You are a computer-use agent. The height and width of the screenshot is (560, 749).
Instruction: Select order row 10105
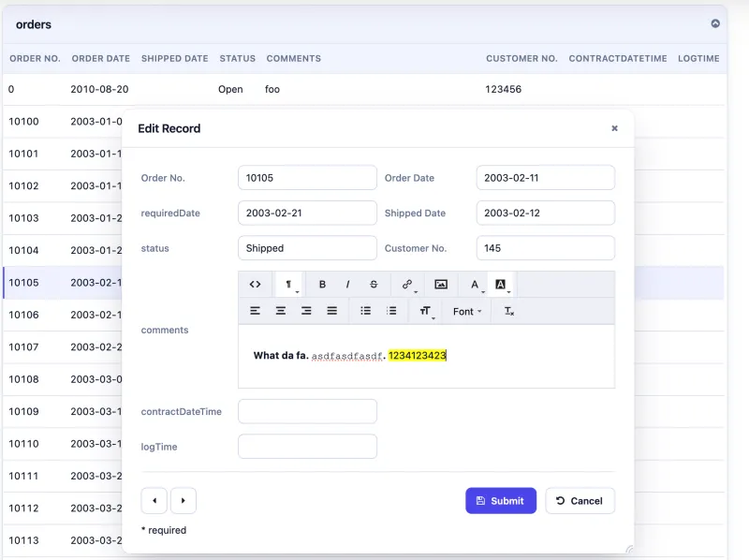pos(63,283)
